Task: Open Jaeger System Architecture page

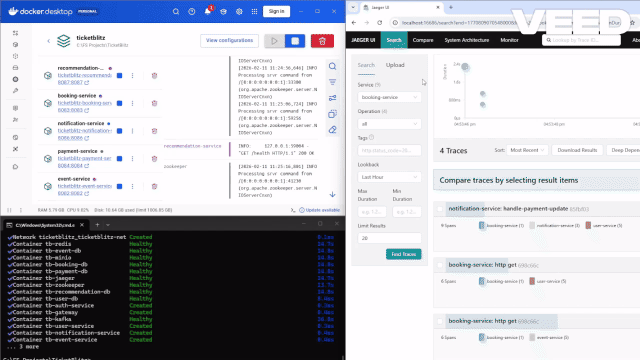Action: (467, 40)
